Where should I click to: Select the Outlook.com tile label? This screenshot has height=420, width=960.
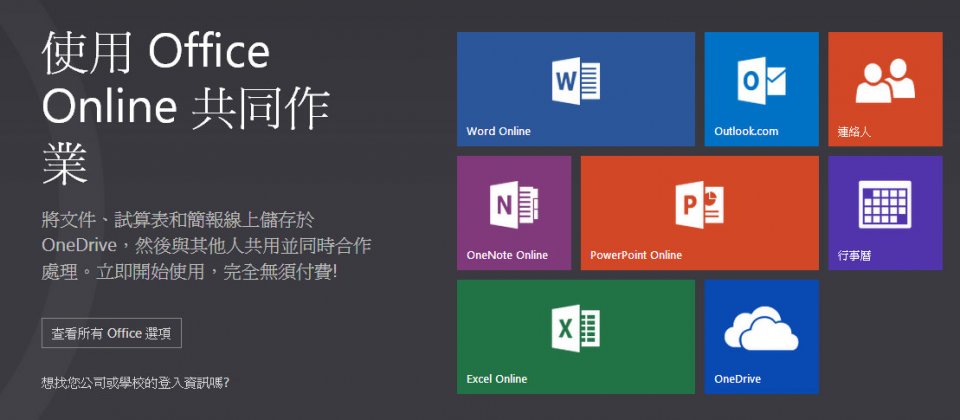pos(746,131)
